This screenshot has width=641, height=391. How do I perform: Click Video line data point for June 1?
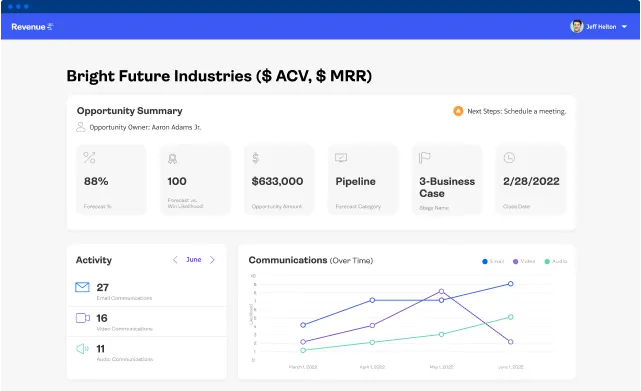511,342
